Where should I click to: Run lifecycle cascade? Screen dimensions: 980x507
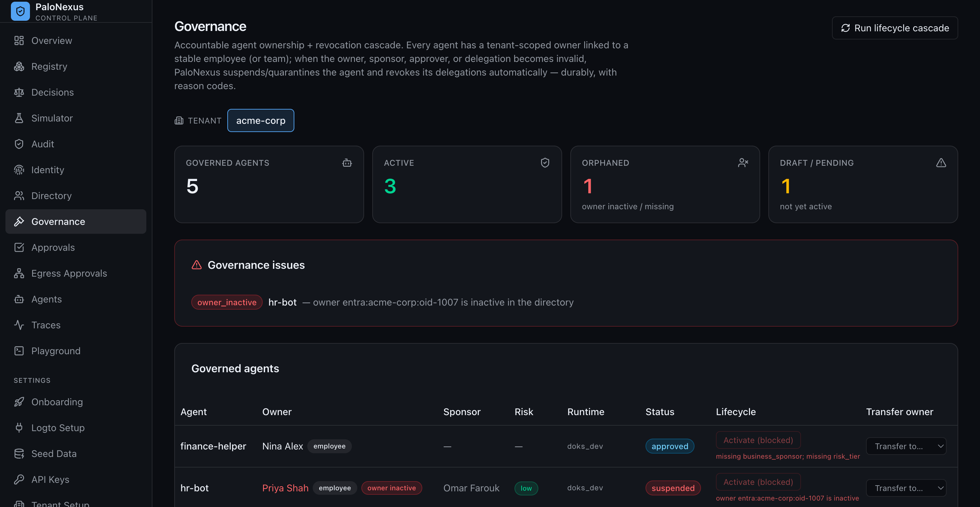tap(895, 28)
